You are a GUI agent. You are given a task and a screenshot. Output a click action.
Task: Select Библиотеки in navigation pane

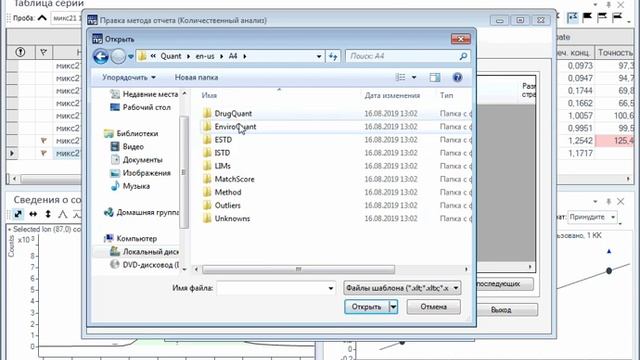[x=131, y=133]
